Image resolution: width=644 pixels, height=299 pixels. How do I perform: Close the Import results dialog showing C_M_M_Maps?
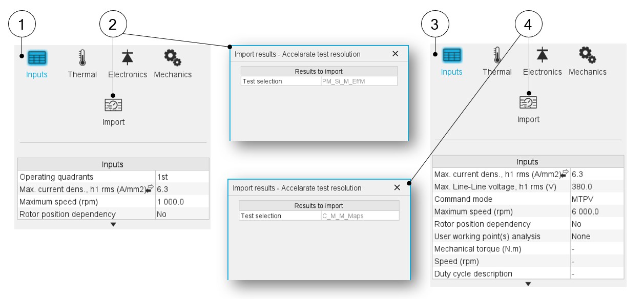397,187
